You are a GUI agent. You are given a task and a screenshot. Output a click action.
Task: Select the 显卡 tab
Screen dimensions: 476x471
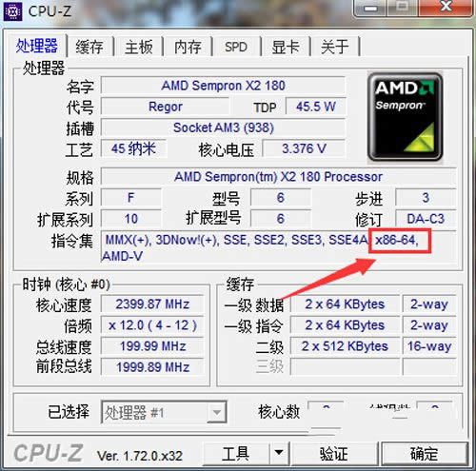click(x=286, y=47)
